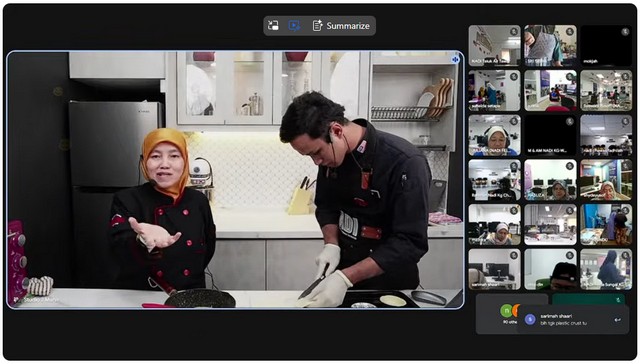Click mic icon on black-cap man's tile

[x=570, y=255]
